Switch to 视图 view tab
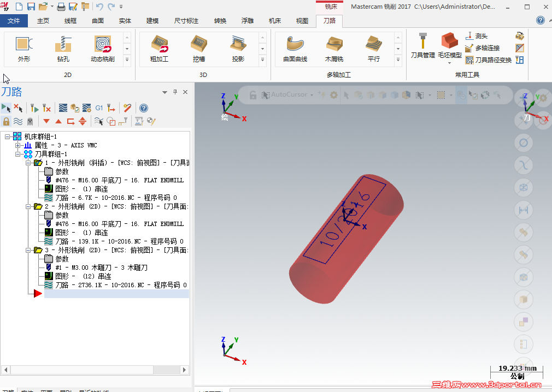Viewport: 552px width, 392px height. point(302,21)
